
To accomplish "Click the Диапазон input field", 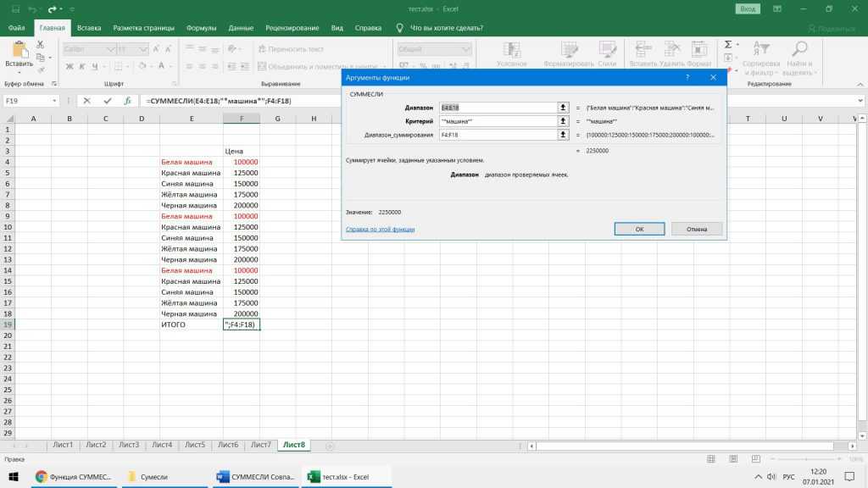I will (x=498, y=108).
